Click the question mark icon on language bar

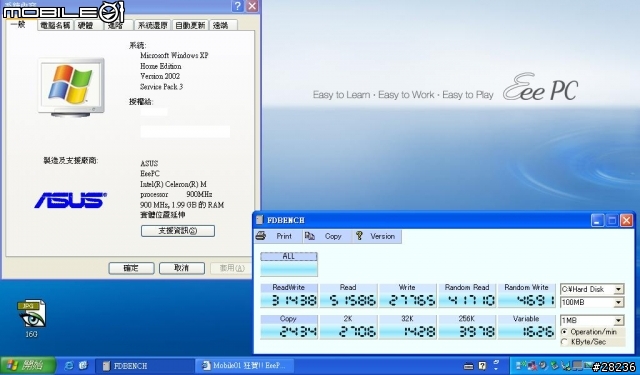(482, 366)
